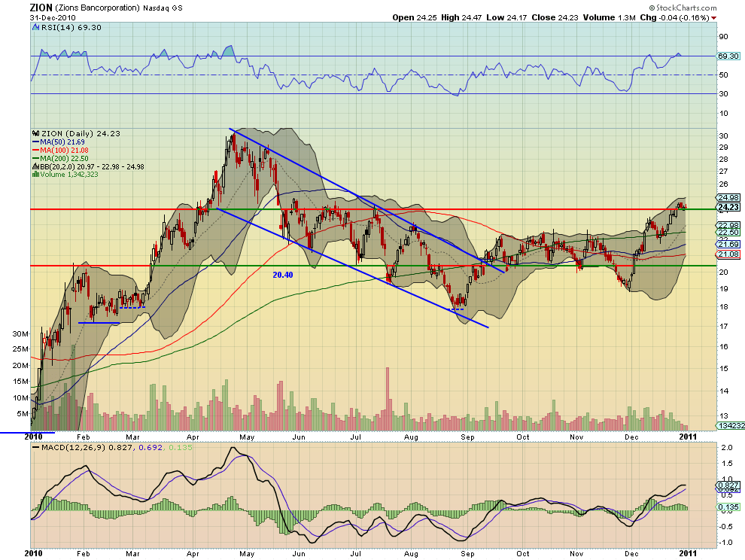Screen dimensions: 745x560
Task: Click the 24.98 upper band price tag
Action: (x=728, y=198)
